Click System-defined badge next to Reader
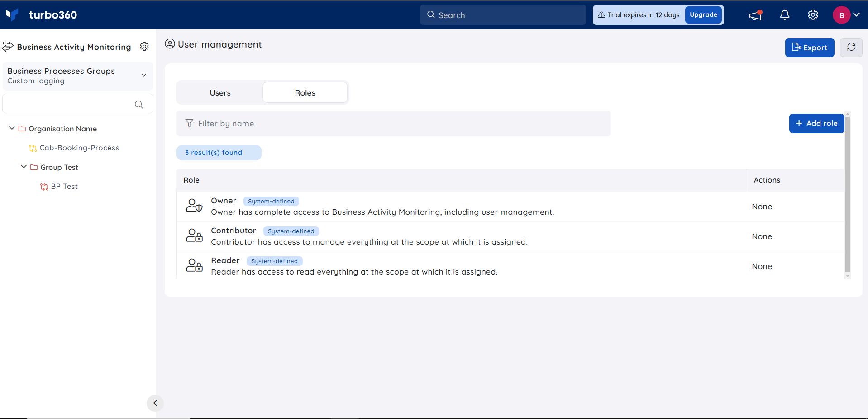 pyautogui.click(x=274, y=261)
